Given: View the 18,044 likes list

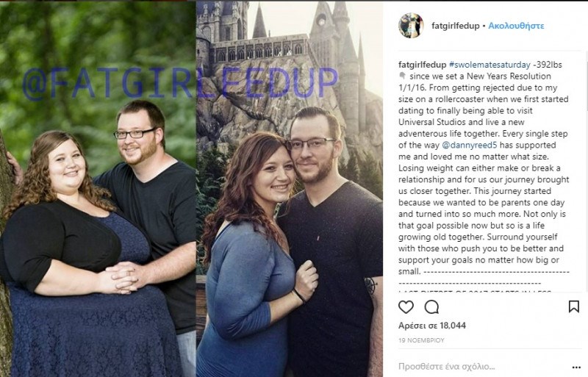Looking at the screenshot, I should click(x=432, y=326).
